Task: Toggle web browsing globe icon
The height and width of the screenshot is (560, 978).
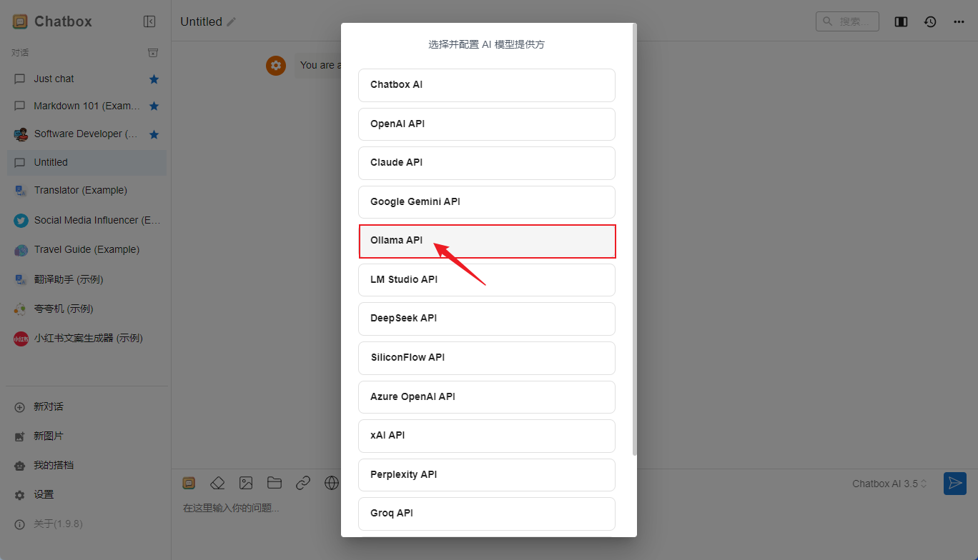Action: coord(332,484)
